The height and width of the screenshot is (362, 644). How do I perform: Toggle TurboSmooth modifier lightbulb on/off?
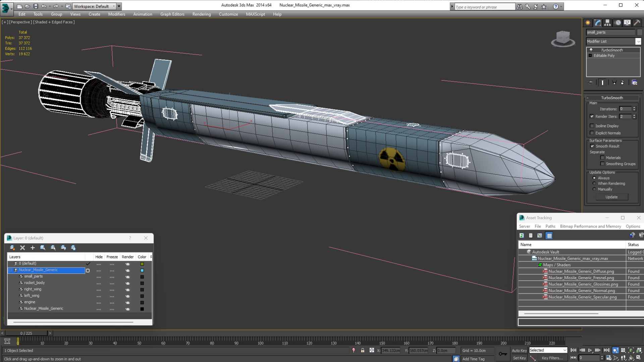(x=591, y=50)
